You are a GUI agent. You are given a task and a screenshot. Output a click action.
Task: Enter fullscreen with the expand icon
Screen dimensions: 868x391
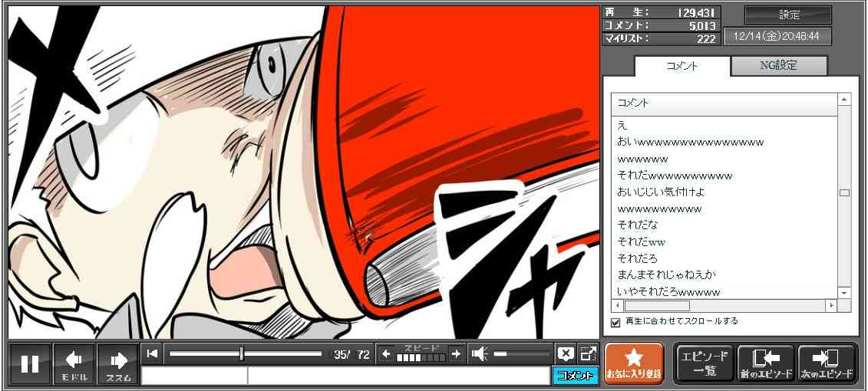(x=588, y=353)
